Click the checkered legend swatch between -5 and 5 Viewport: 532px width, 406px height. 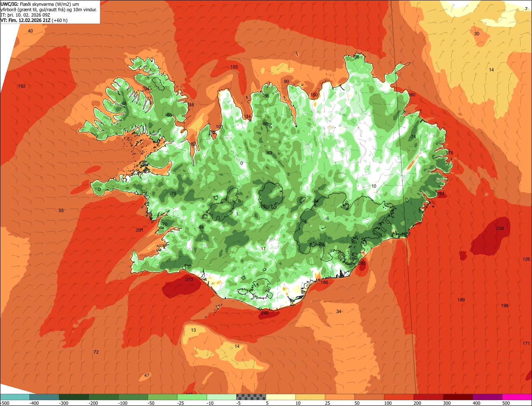(x=251, y=396)
